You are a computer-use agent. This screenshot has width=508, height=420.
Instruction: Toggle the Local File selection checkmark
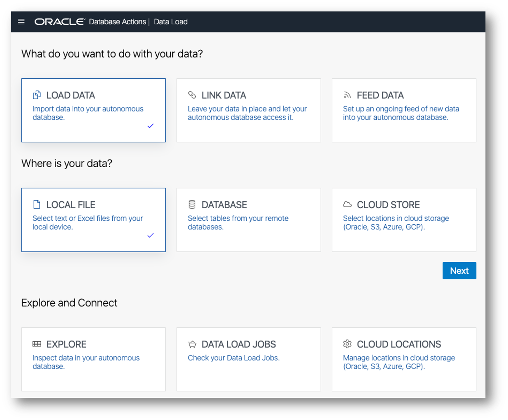[x=151, y=235]
